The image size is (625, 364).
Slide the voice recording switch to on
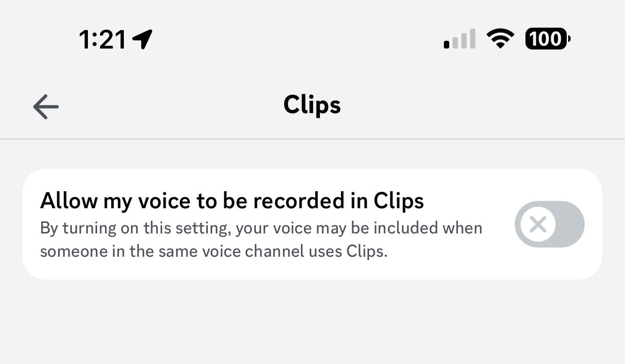(549, 224)
